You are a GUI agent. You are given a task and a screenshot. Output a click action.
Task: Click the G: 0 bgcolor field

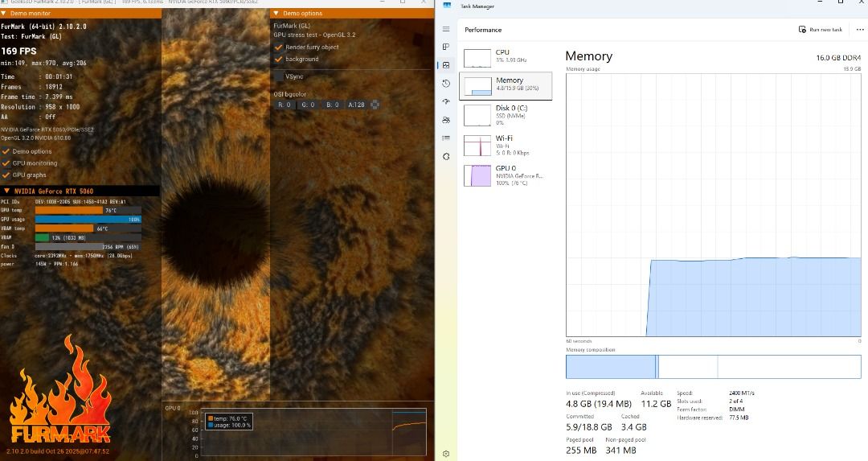coord(309,105)
